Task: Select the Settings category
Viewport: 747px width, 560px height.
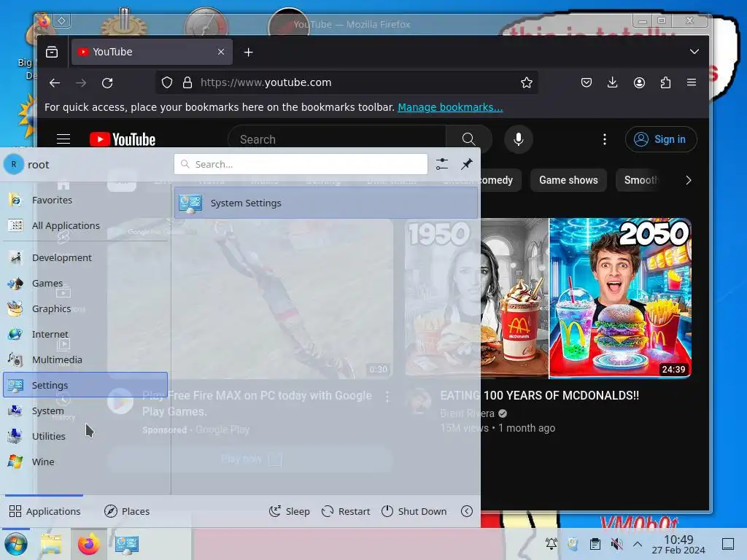Action: click(86, 385)
